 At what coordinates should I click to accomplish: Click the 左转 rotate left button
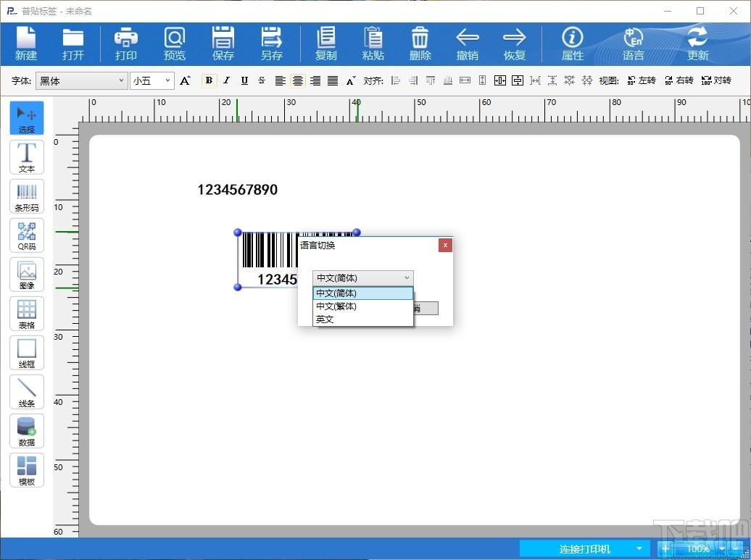pos(642,80)
